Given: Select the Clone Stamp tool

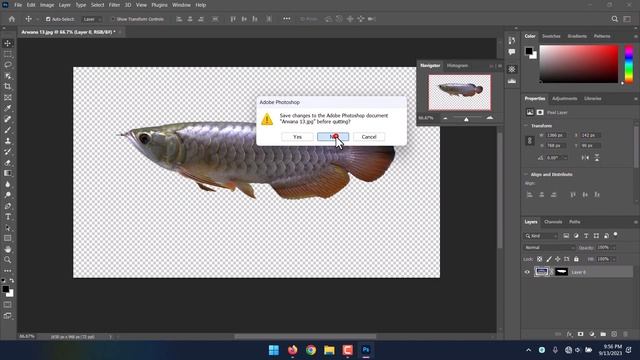Looking at the screenshot, I should [8, 141].
